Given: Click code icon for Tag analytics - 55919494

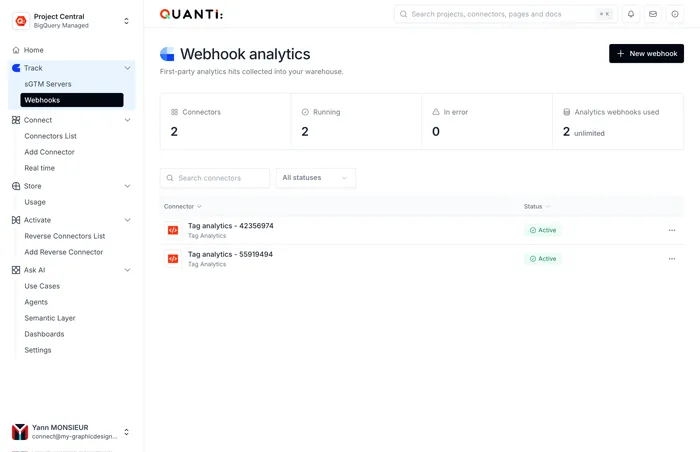Looking at the screenshot, I should 173,259.
